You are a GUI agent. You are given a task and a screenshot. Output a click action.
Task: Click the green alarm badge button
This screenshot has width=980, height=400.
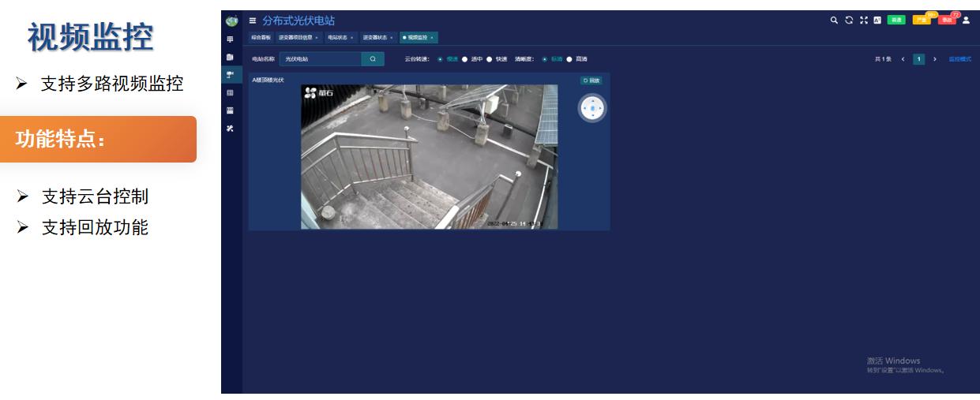point(896,21)
